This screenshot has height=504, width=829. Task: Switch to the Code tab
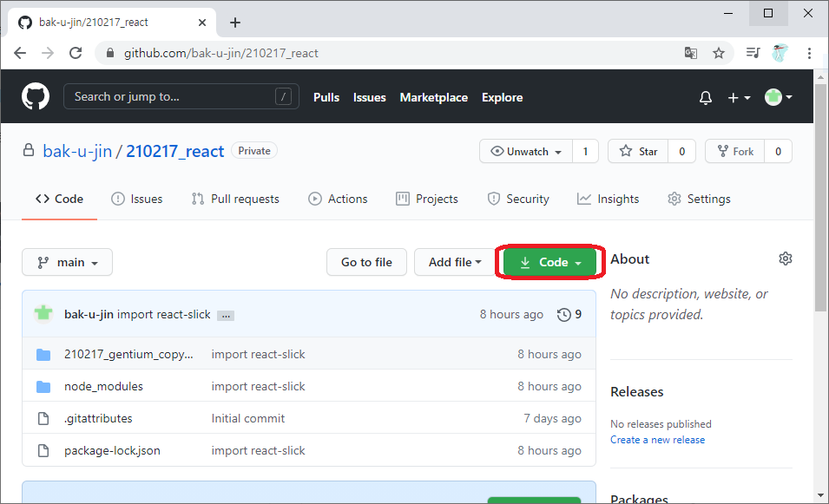pyautogui.click(x=59, y=200)
